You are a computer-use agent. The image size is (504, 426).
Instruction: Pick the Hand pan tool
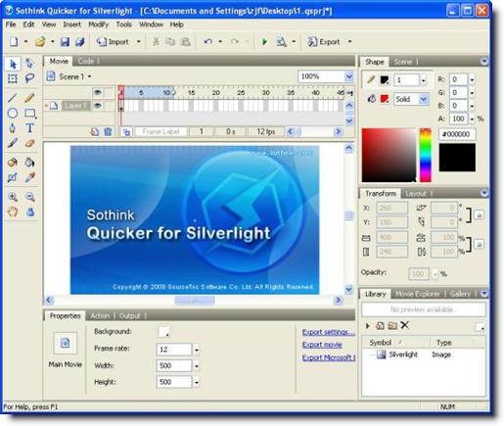point(13,213)
